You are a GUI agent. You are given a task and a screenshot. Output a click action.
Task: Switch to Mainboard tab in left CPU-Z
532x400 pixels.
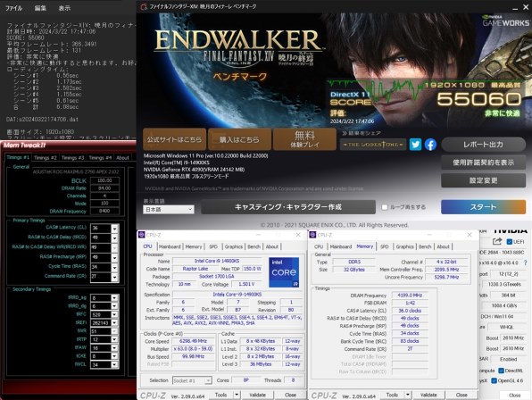[x=170, y=246]
